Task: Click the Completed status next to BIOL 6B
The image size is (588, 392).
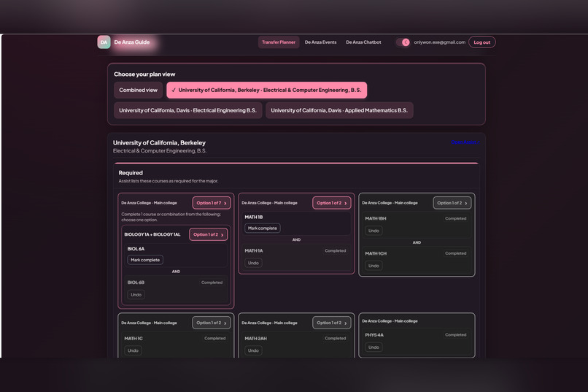Action: pos(212,283)
